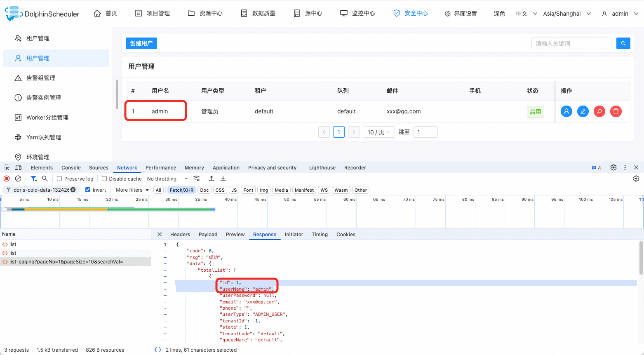Open the 10 / 页 page size dropdown

(379, 132)
